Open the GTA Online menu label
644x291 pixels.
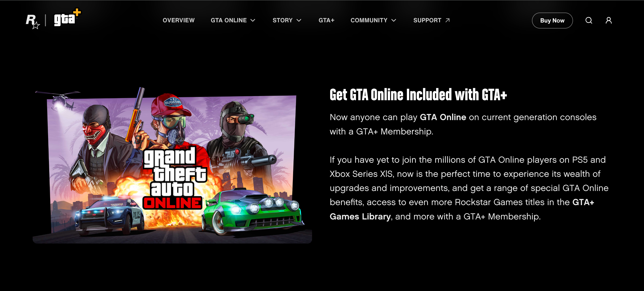pos(228,20)
